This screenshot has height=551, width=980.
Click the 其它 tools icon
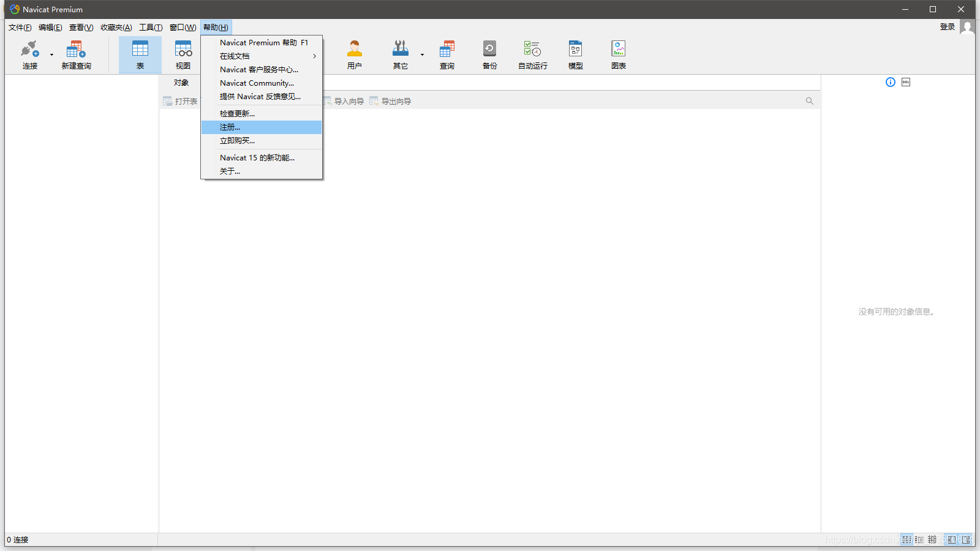point(401,49)
